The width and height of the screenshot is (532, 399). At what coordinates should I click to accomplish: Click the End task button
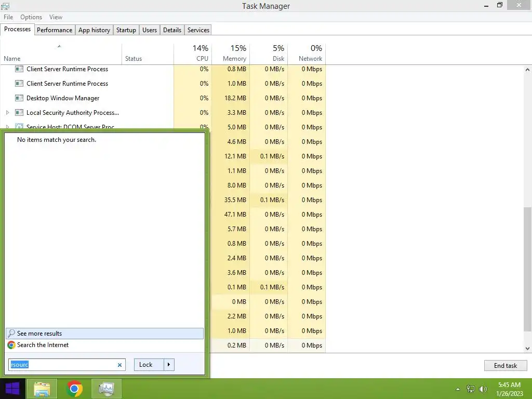point(505,365)
